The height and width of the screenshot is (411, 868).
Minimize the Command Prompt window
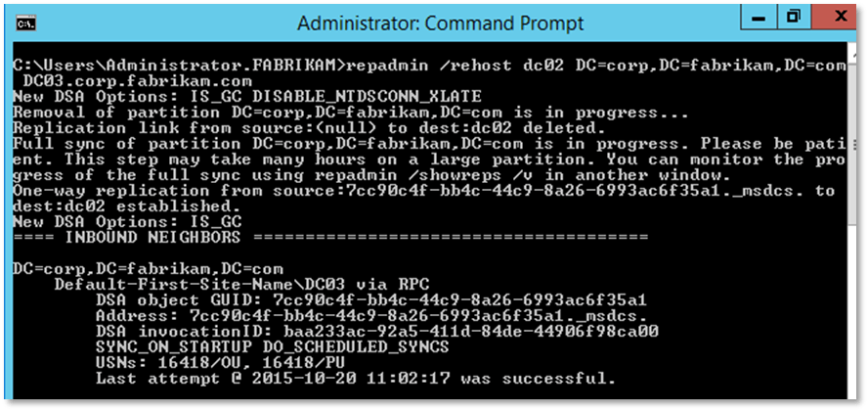[x=749, y=19]
